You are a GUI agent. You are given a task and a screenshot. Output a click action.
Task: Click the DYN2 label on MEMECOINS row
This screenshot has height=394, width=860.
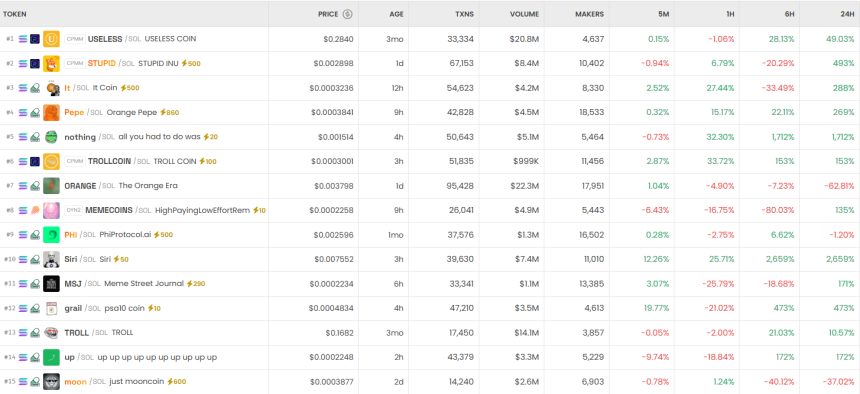click(x=73, y=210)
